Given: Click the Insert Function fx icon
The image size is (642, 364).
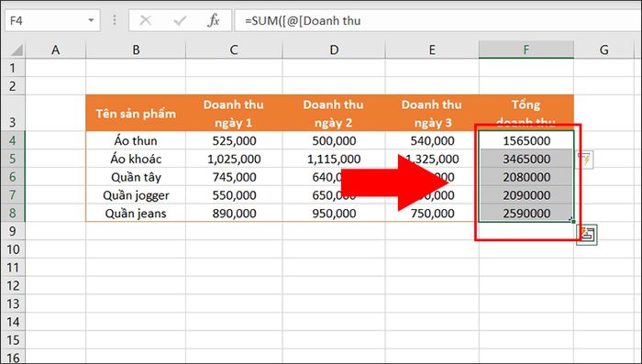Looking at the screenshot, I should coord(214,20).
